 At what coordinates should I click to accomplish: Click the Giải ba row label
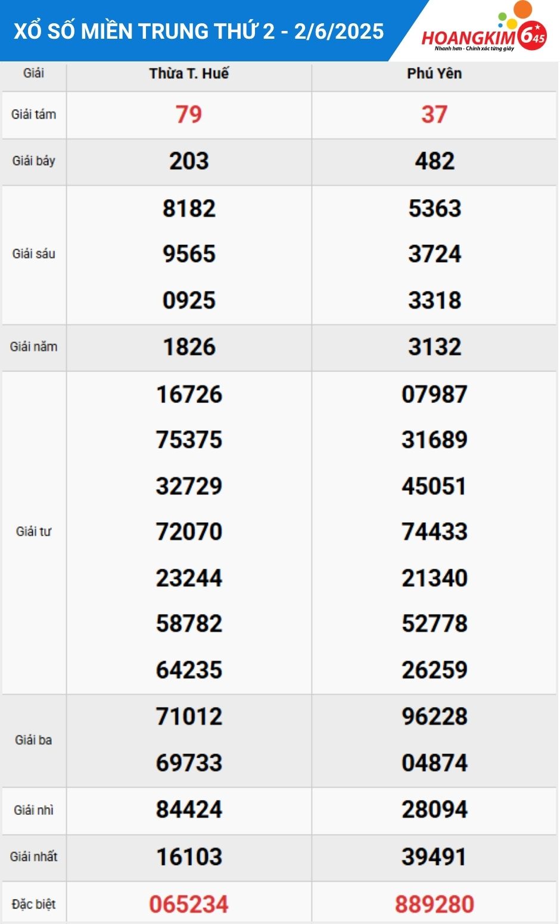[x=34, y=740]
